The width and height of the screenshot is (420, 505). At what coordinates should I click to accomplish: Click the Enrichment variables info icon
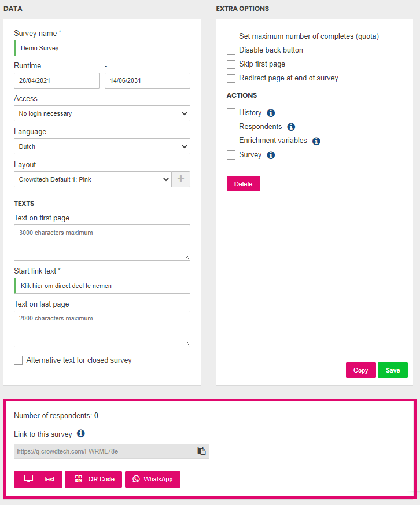point(316,141)
